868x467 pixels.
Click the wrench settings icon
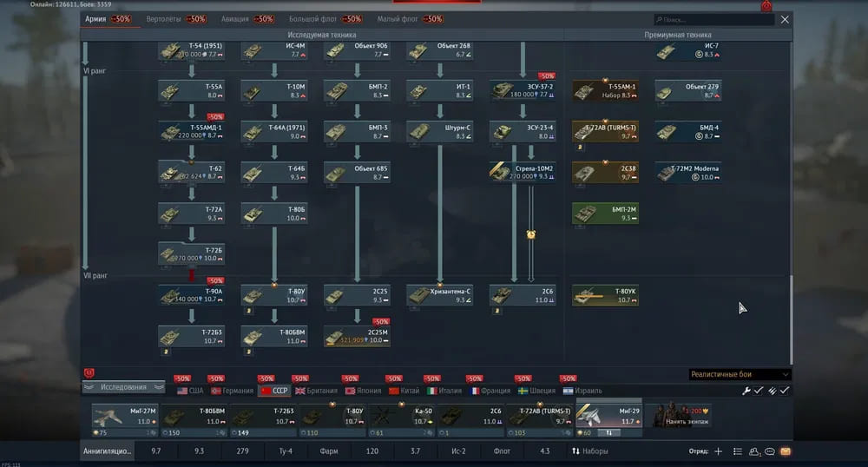746,391
